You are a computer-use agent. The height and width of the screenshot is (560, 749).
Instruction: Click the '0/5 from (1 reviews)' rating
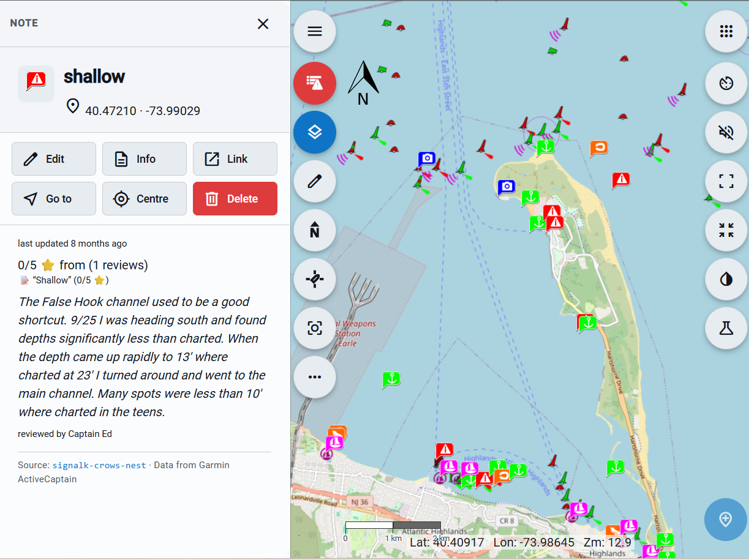(x=83, y=265)
